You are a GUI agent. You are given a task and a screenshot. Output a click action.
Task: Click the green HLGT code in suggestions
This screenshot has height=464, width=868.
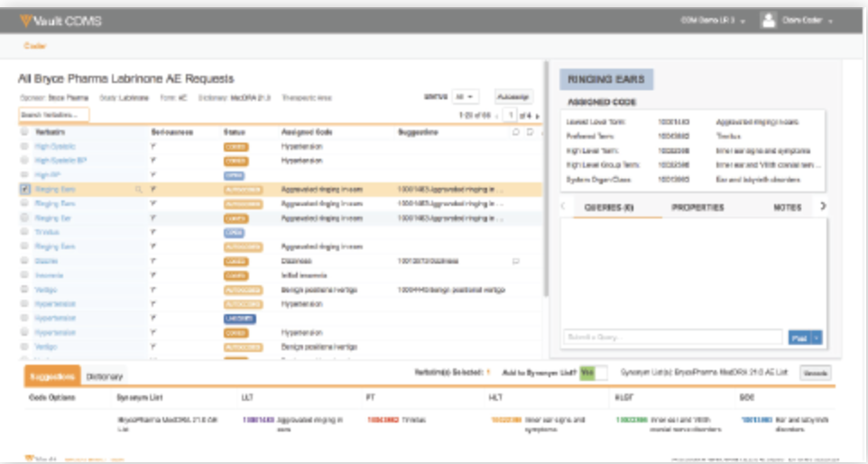point(632,421)
